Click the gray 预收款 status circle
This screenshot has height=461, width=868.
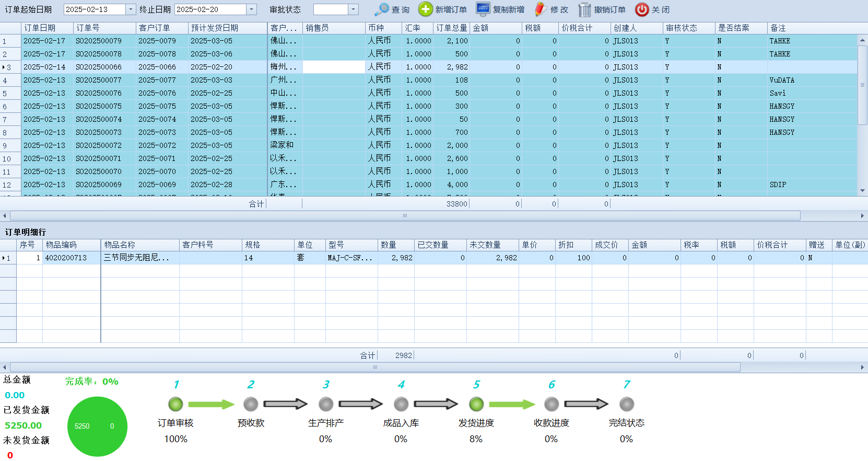(251, 404)
